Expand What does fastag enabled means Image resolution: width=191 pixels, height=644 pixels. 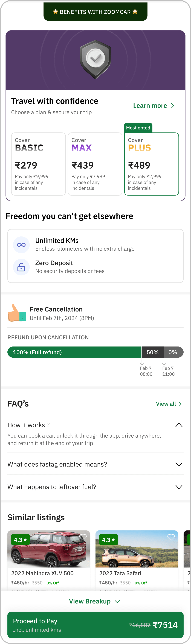click(x=179, y=464)
